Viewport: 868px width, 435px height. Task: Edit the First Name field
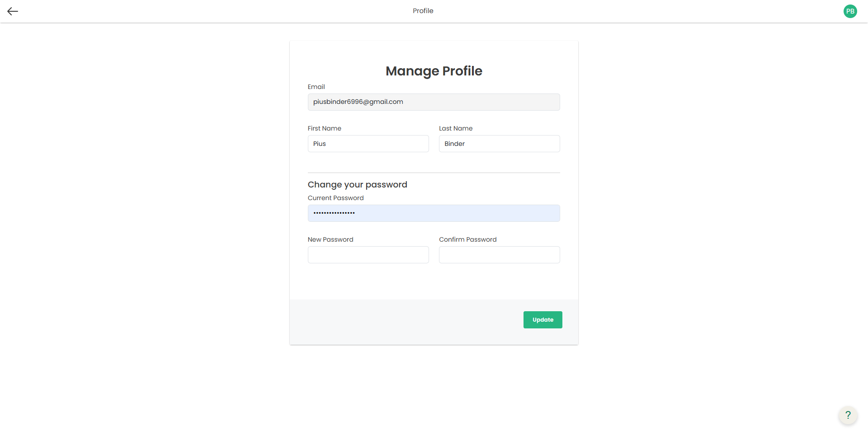coord(368,144)
